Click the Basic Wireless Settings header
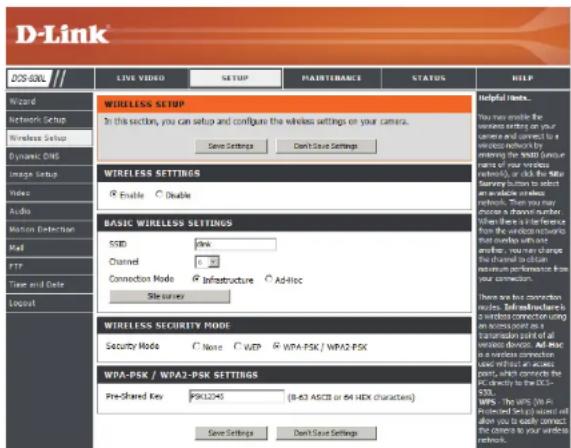The width and height of the screenshot is (571, 448). [x=284, y=223]
